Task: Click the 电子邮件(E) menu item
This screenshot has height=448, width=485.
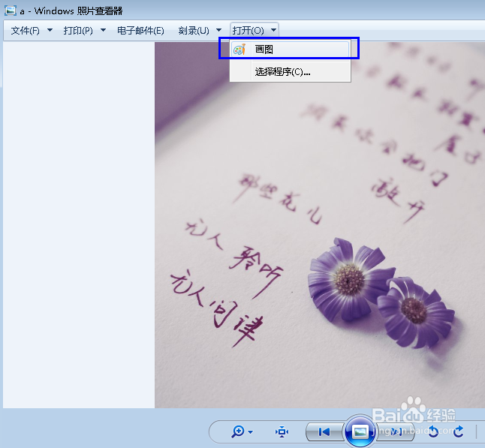Action: 140,30
